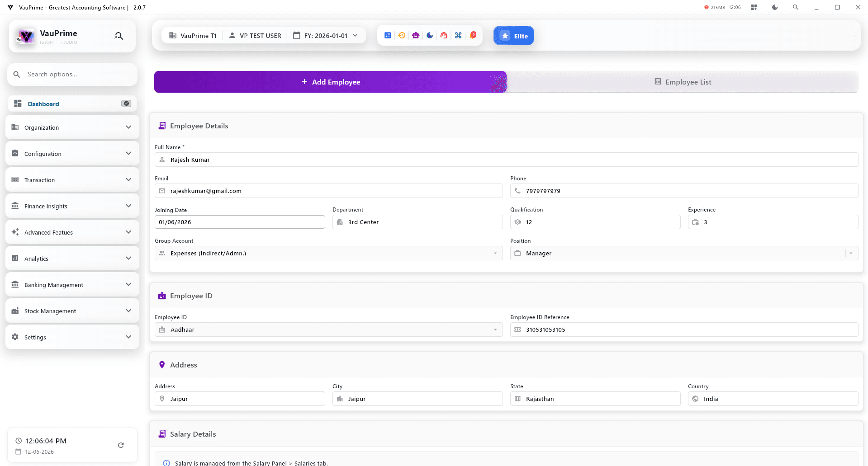
Task: Toggle dark mode with the moon toolbar icon
Action: coord(430,35)
